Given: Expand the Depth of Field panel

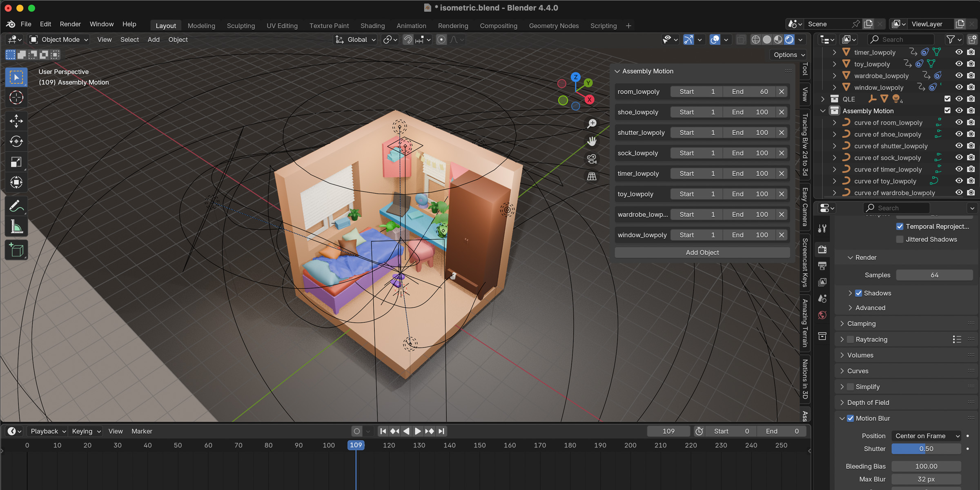Looking at the screenshot, I should coord(868,403).
